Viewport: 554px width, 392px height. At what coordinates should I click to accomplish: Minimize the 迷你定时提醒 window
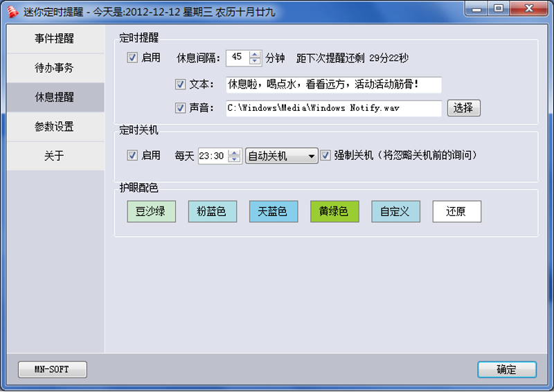[x=476, y=8]
